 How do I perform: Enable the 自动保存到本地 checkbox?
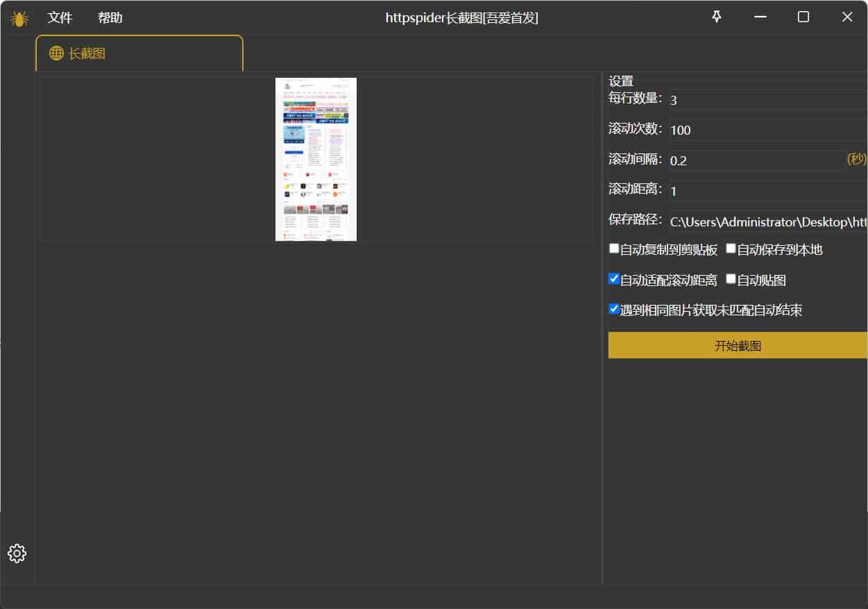click(x=731, y=248)
